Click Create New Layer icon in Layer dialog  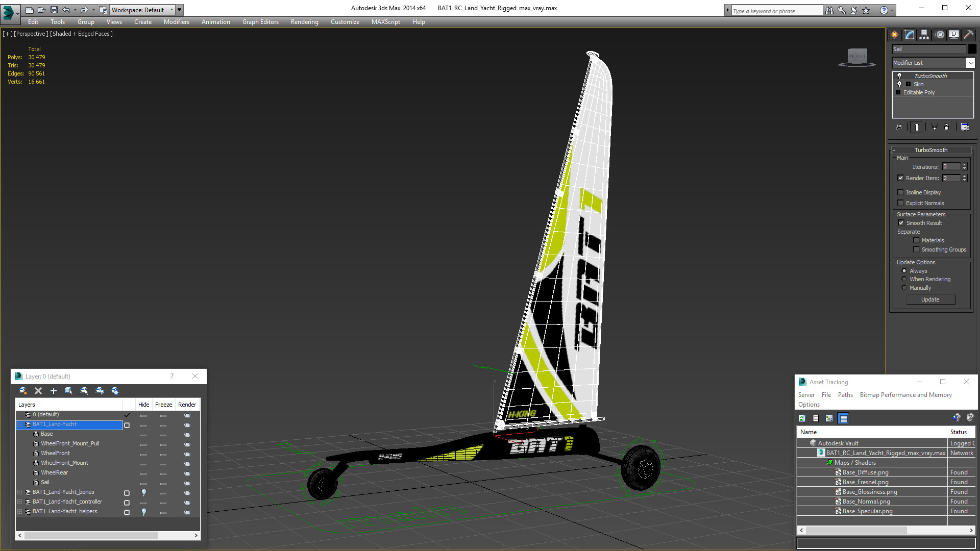pos(23,391)
